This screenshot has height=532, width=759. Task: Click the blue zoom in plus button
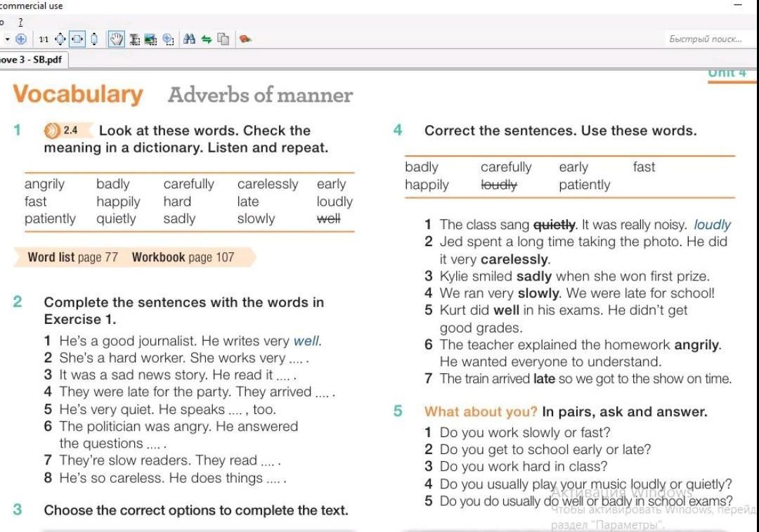(21, 39)
